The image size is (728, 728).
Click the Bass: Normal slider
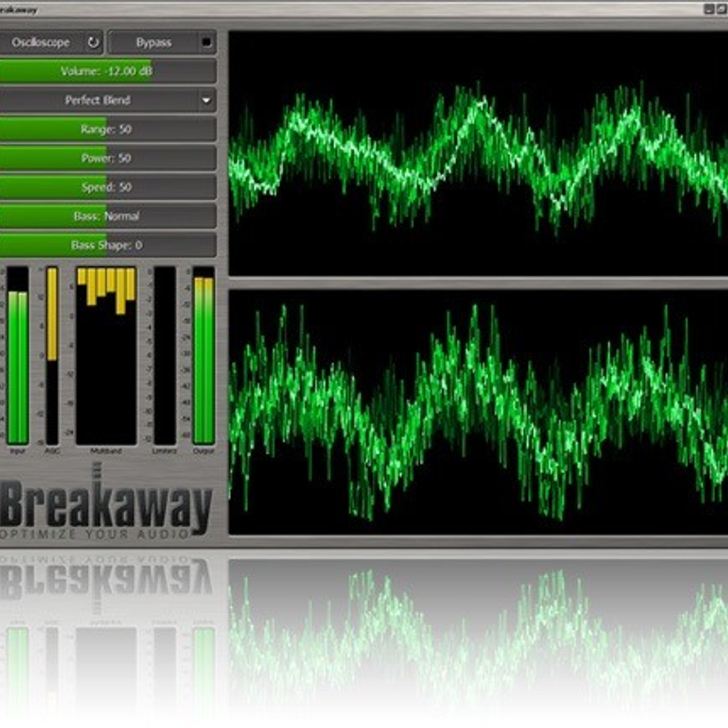(108, 216)
